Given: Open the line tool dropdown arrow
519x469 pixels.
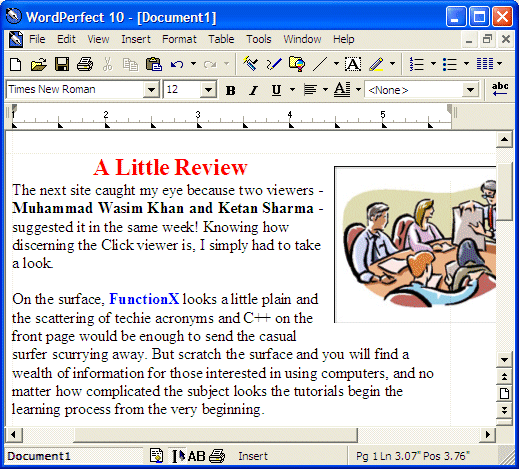Looking at the screenshot, I should [x=336, y=63].
